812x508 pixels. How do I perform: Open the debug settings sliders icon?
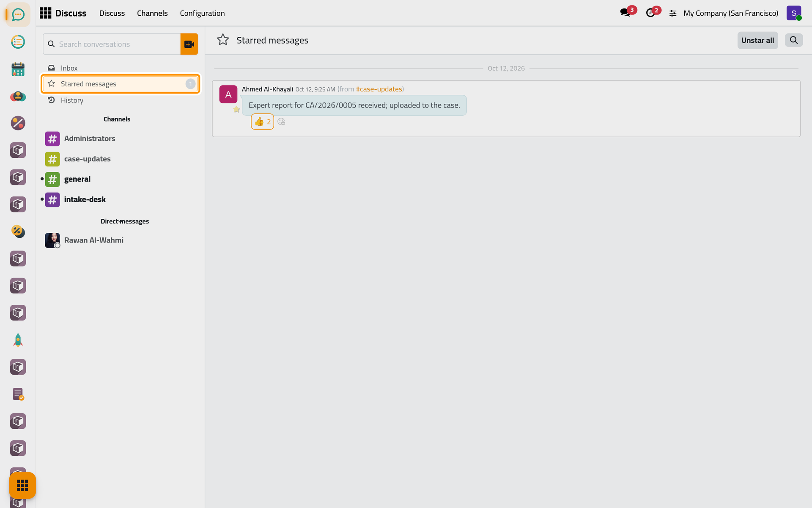[672, 13]
